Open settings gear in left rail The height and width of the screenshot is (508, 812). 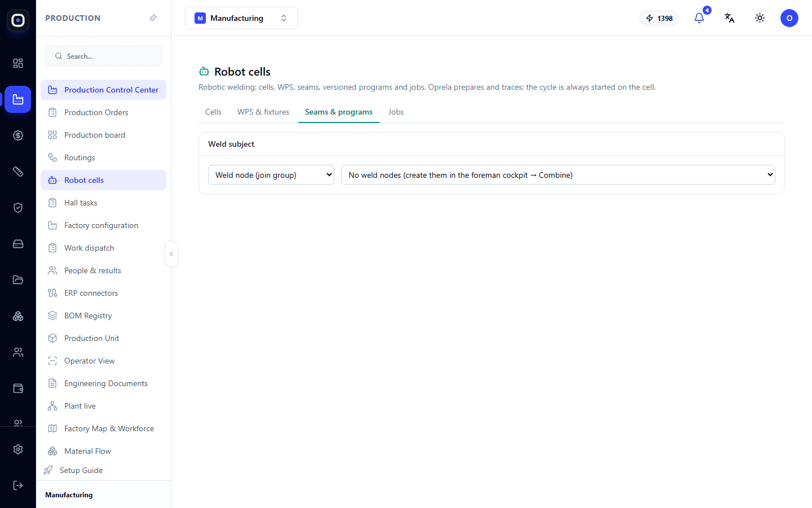tap(18, 449)
